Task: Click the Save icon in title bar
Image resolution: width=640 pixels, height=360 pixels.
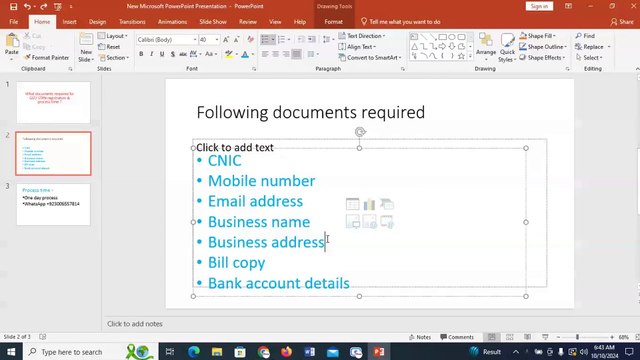Action: pyautogui.click(x=13, y=7)
